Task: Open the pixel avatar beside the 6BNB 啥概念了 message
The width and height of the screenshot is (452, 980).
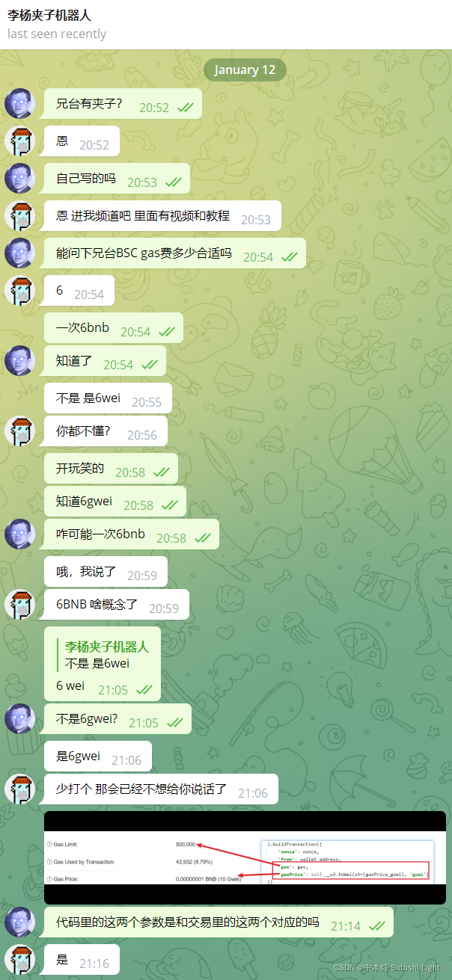Action: [x=20, y=604]
